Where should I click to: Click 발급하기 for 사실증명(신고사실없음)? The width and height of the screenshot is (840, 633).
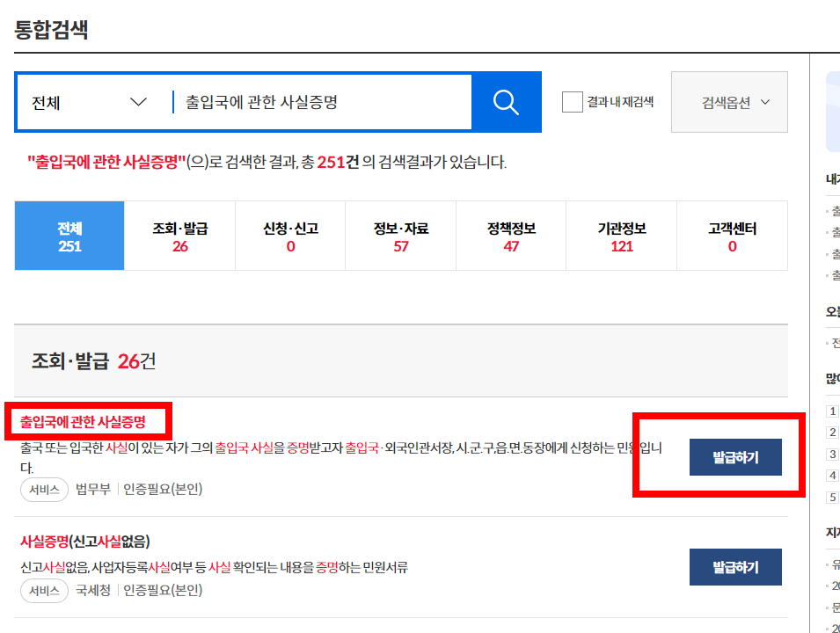(x=735, y=567)
